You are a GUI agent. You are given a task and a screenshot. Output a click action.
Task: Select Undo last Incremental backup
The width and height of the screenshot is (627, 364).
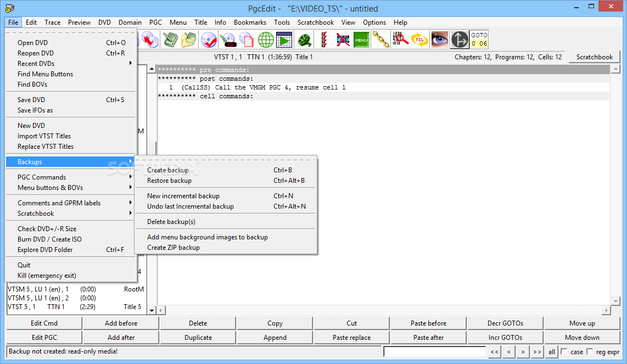click(226, 206)
